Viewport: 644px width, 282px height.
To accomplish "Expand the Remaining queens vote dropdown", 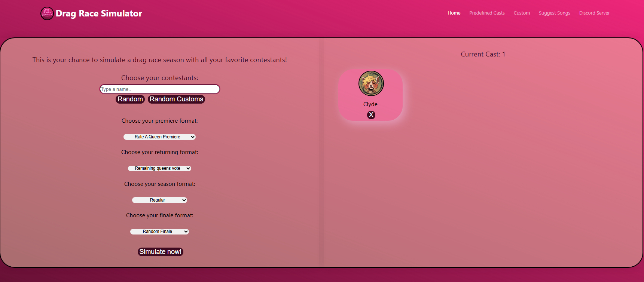I will click(159, 168).
